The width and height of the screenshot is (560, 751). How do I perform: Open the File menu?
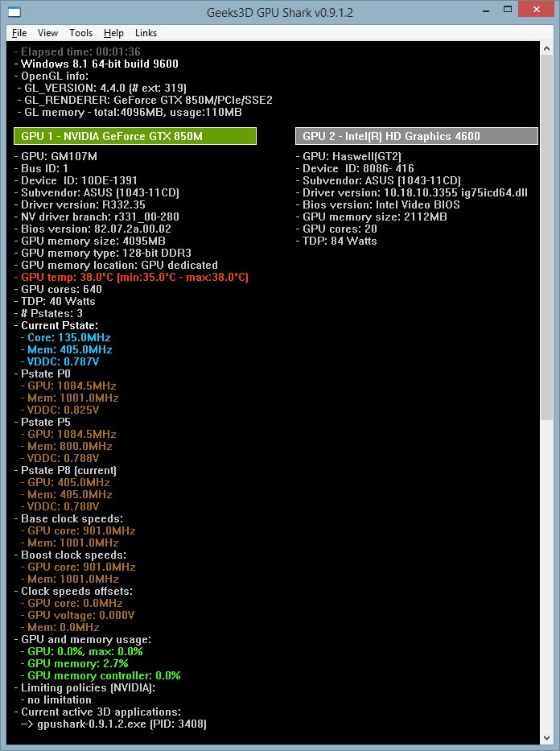19,32
